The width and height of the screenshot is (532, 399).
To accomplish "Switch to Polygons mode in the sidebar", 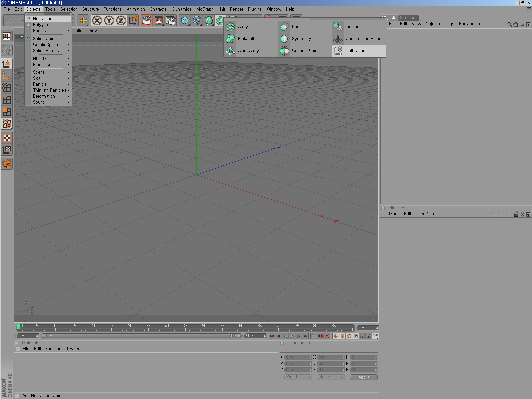I will [7, 112].
